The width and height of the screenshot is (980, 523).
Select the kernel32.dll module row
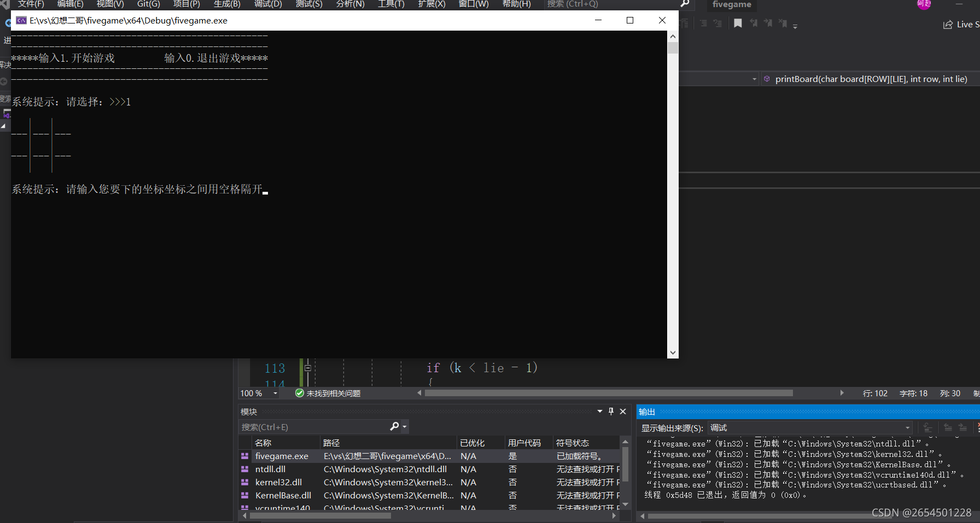click(430, 482)
